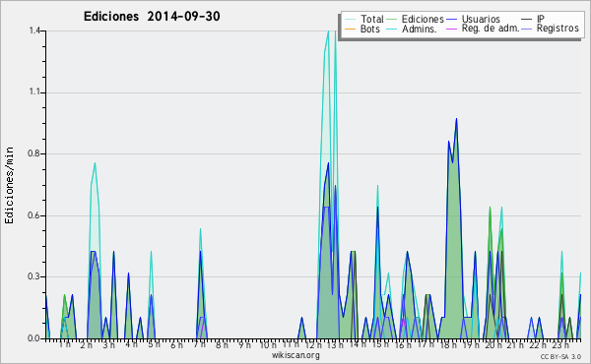Click the '15 h' x-axis label
591x364 pixels.
click(x=380, y=344)
